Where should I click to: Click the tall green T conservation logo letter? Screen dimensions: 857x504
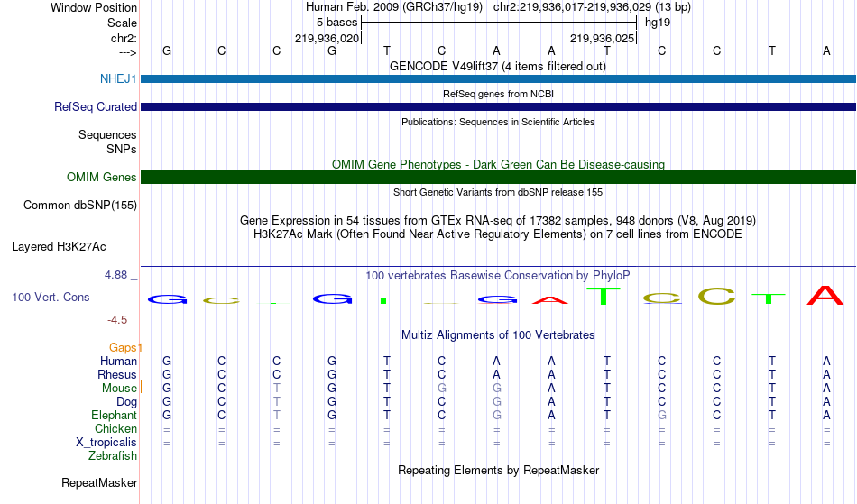pyautogui.click(x=604, y=296)
